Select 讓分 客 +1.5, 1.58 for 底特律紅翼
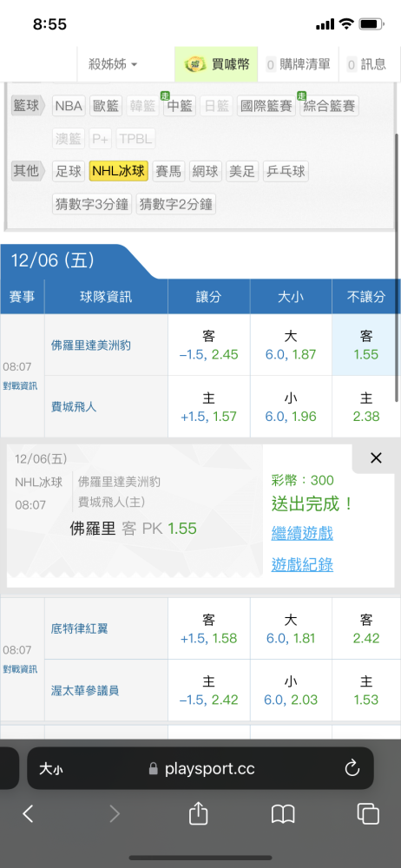The height and width of the screenshot is (868, 401). pyautogui.click(x=209, y=628)
